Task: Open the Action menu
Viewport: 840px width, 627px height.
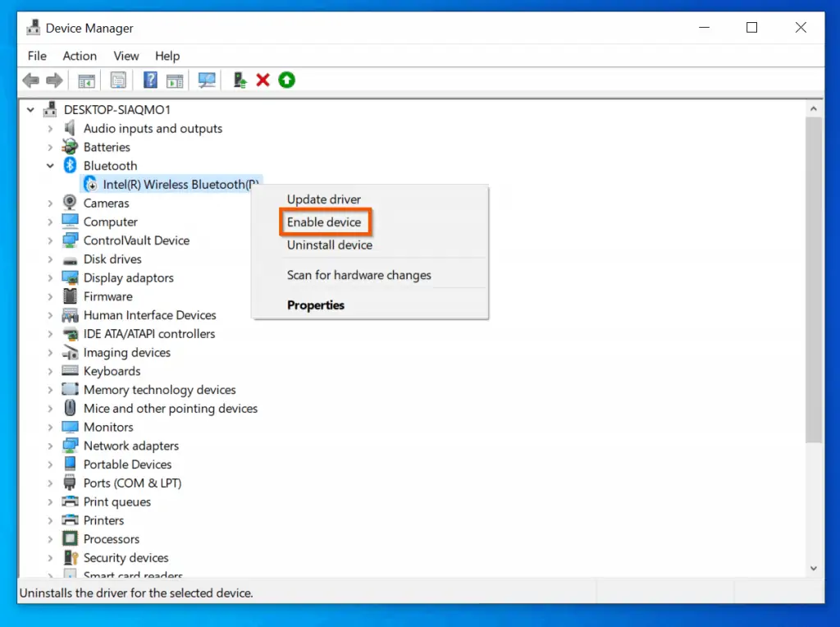Action: point(80,56)
